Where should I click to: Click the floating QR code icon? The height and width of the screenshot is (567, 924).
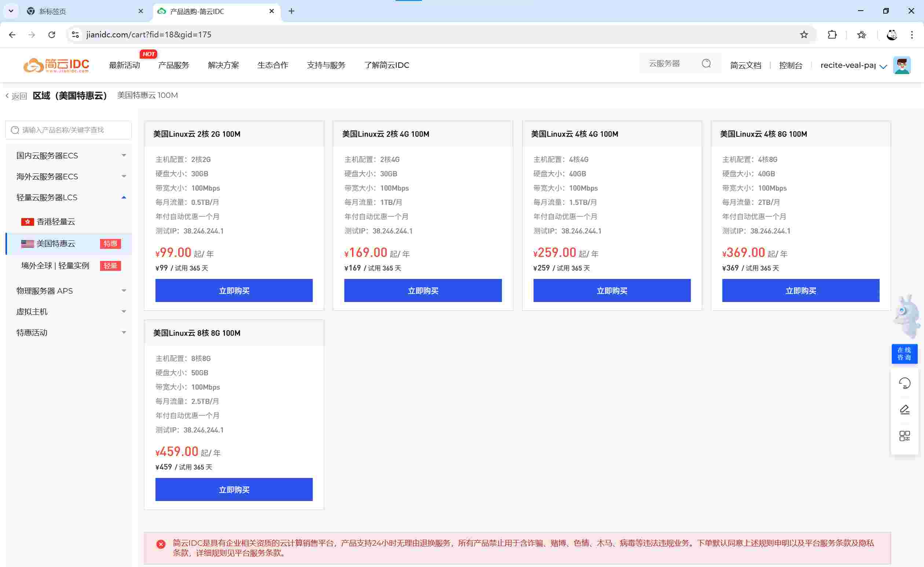click(x=904, y=436)
